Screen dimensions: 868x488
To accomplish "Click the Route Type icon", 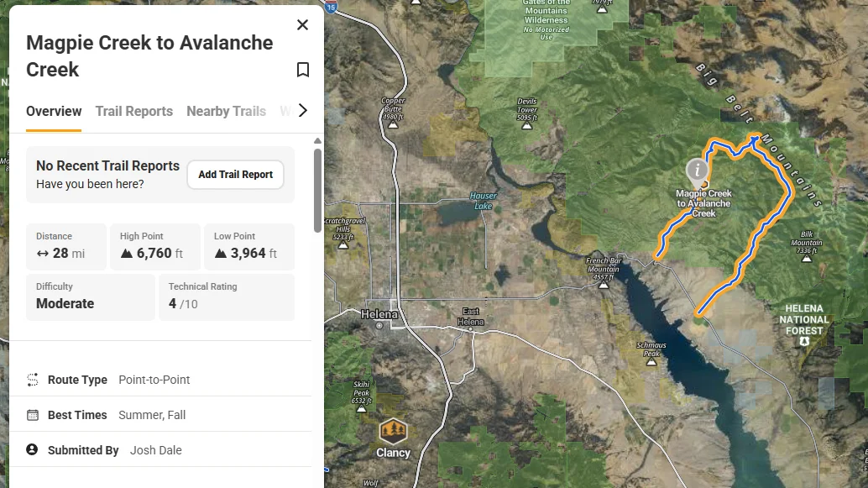I will click(x=33, y=380).
